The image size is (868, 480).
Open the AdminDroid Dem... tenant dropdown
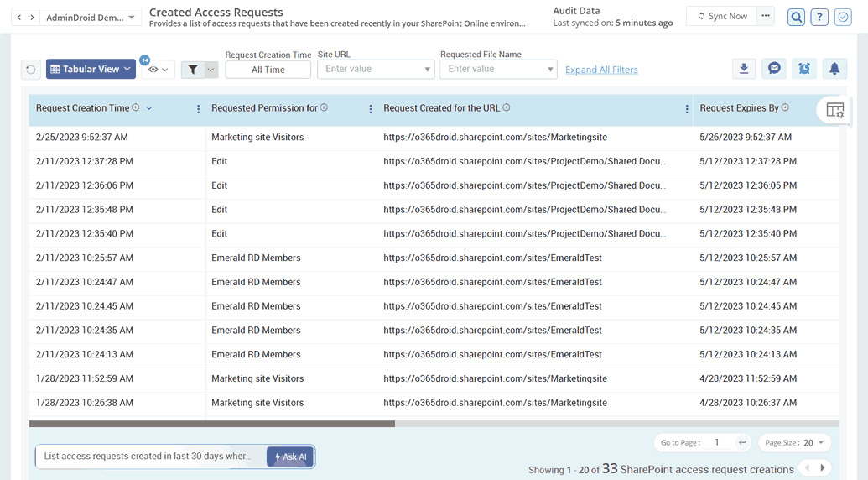click(x=91, y=17)
